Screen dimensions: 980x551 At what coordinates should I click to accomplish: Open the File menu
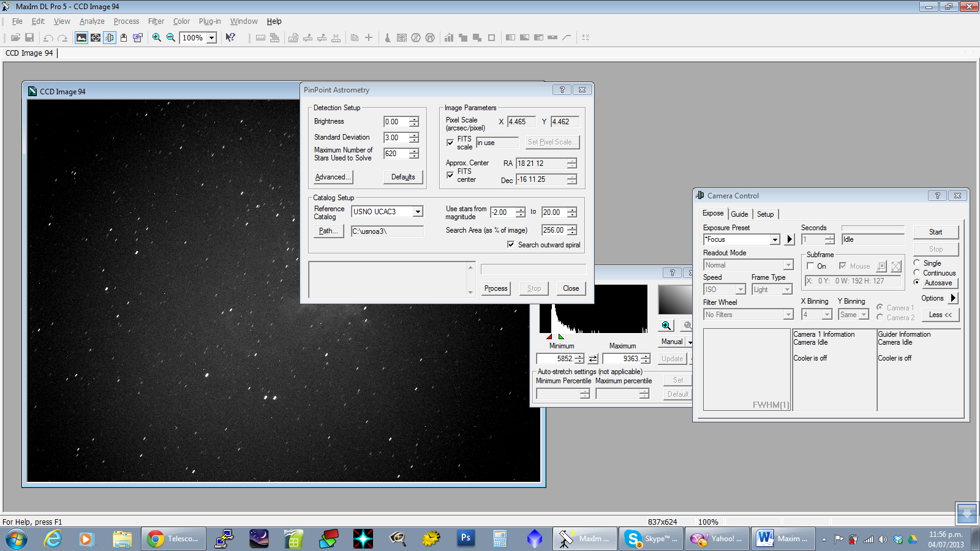pos(17,21)
